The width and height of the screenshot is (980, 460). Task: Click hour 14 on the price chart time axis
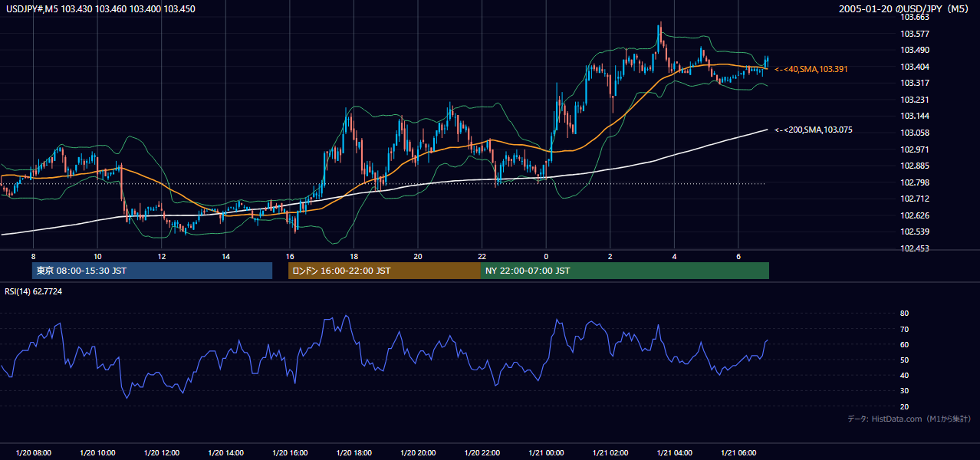coord(225,256)
